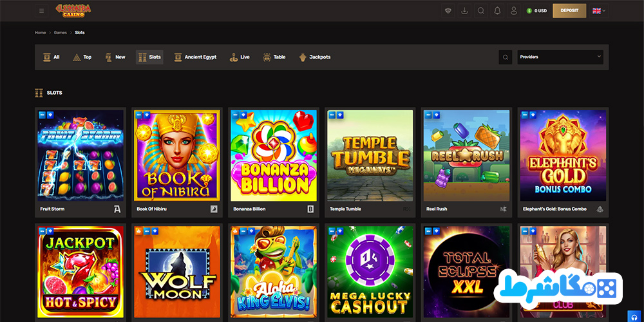Screen dimensions: 644x322
Task: Click orange badge on Wolf Moon card
Action: click(x=138, y=231)
